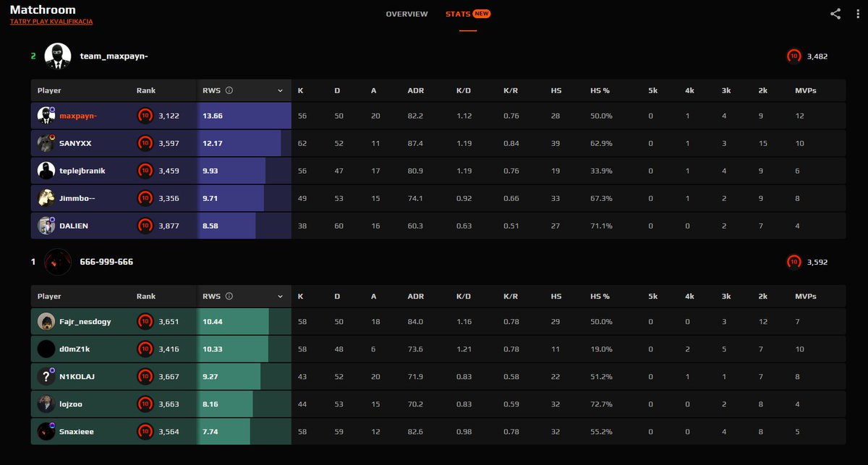Click level badge in lojzoo row

tap(145, 404)
